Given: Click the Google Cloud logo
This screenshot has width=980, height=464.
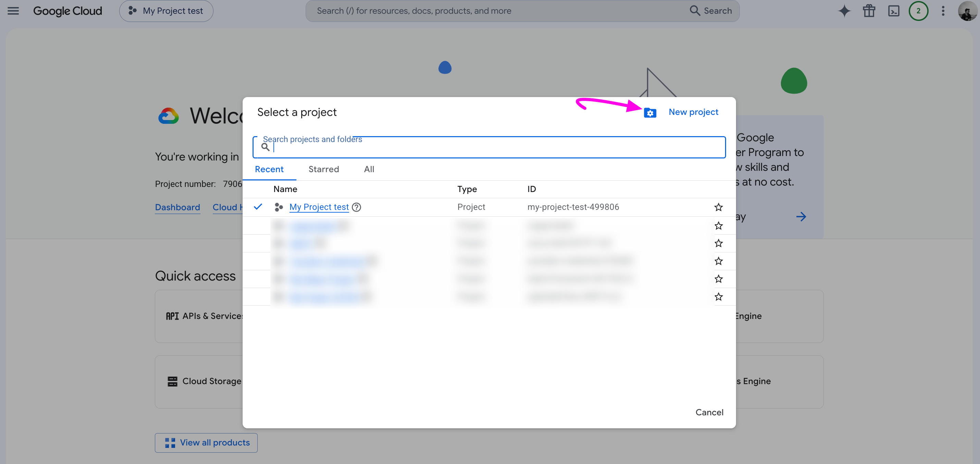Looking at the screenshot, I should click(x=68, y=11).
